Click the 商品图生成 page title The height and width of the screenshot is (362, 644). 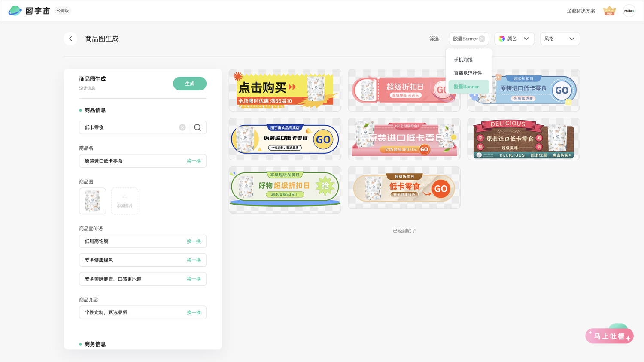click(x=102, y=39)
